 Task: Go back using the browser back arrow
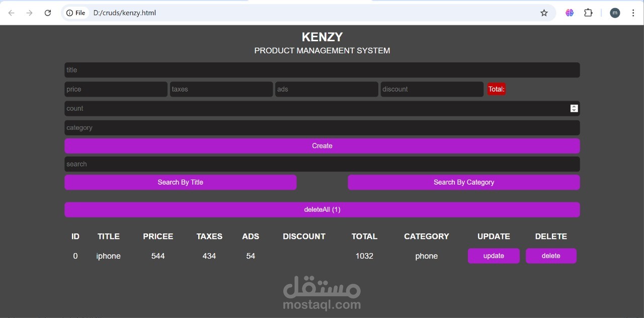pos(11,13)
